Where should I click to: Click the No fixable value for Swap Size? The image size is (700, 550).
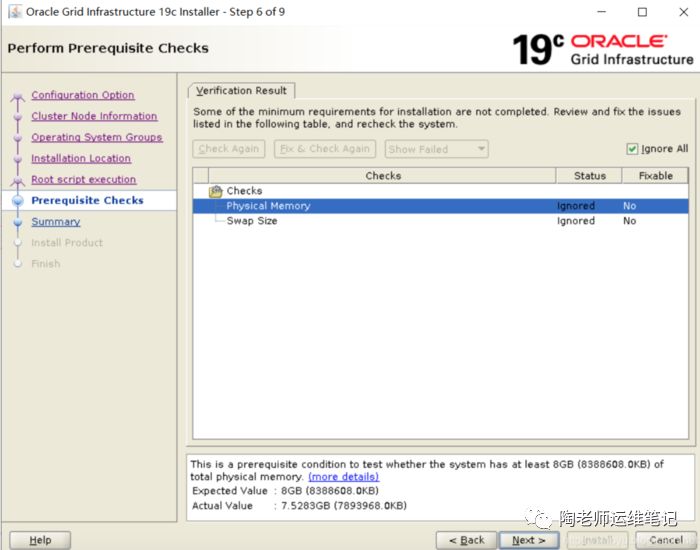click(x=629, y=221)
